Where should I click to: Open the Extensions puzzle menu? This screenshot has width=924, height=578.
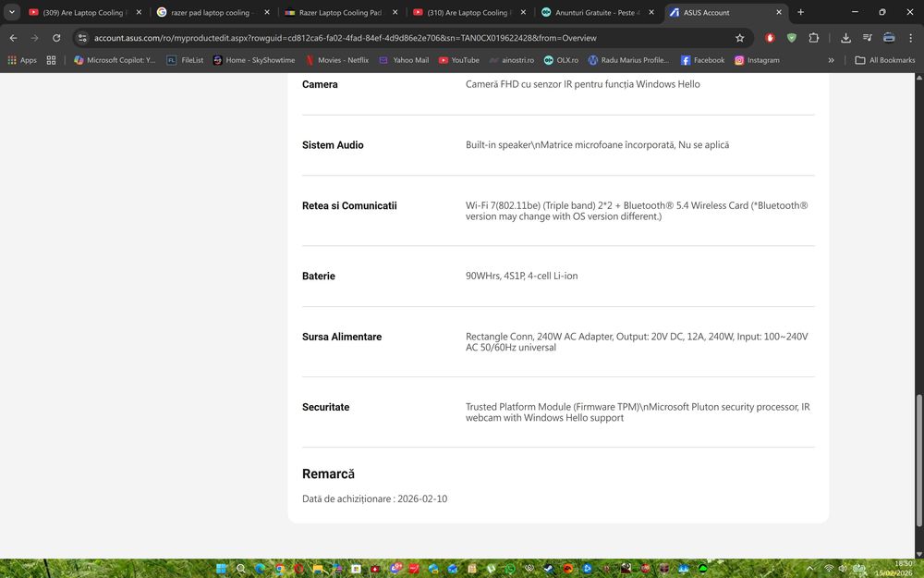(814, 38)
